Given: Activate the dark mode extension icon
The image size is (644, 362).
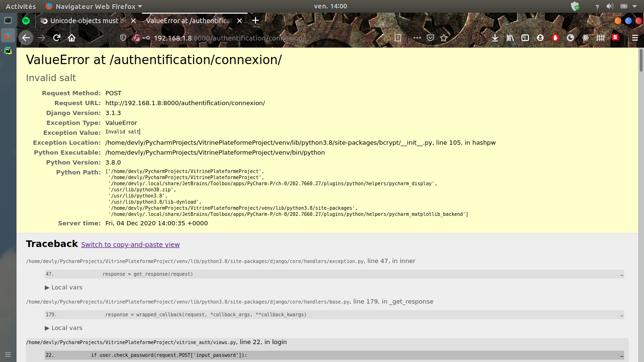Looking at the screenshot, I should [570, 38].
